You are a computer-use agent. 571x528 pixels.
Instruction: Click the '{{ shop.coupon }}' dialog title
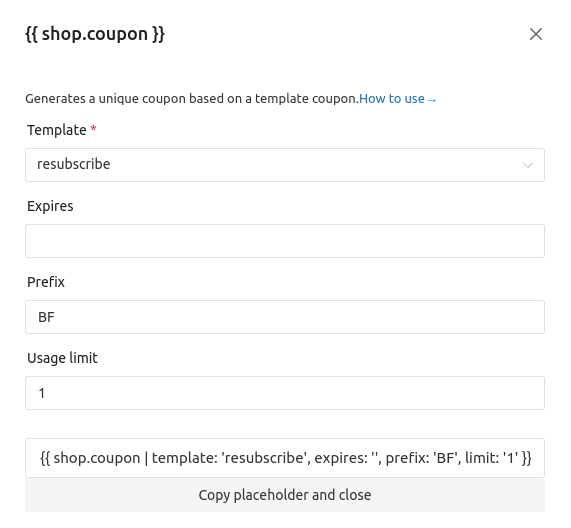[95, 34]
